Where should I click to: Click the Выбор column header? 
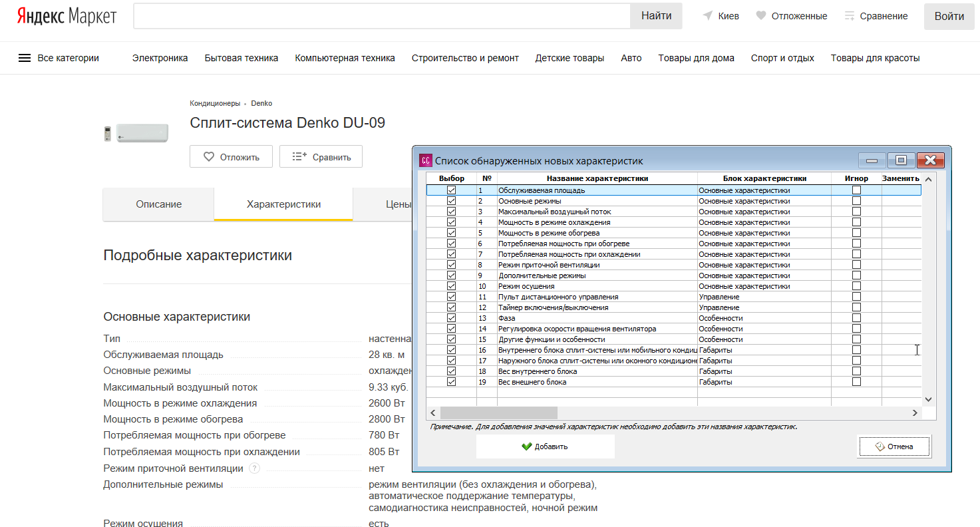[452, 178]
